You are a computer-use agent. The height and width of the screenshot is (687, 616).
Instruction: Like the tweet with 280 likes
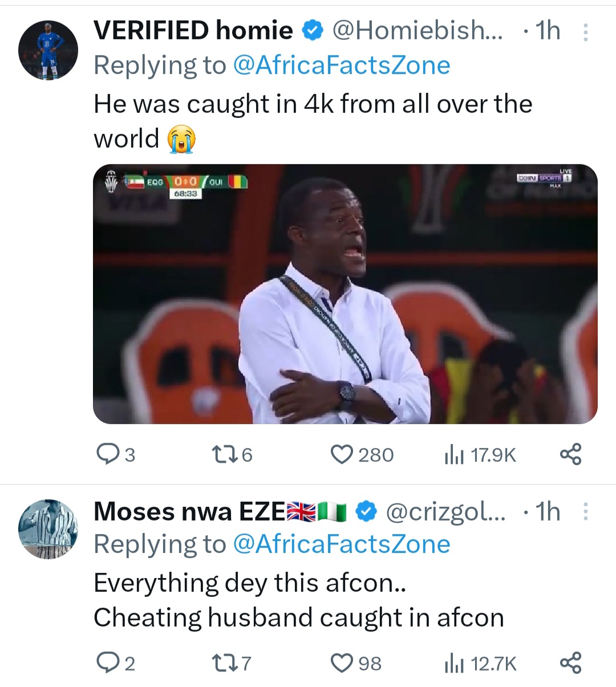(x=342, y=454)
